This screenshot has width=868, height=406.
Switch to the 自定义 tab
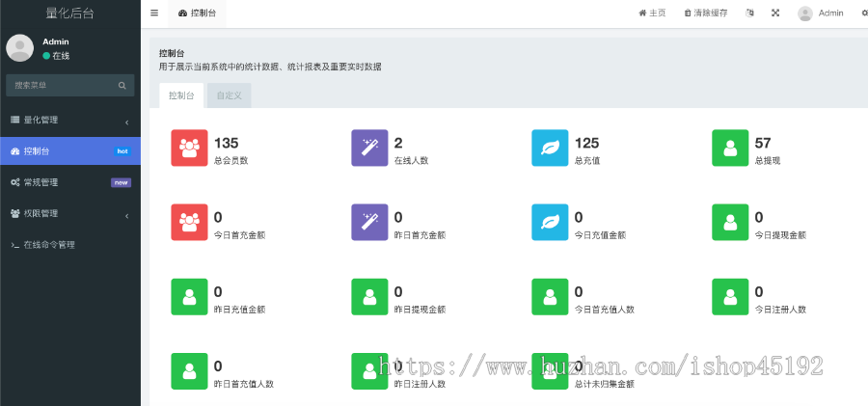(230, 95)
